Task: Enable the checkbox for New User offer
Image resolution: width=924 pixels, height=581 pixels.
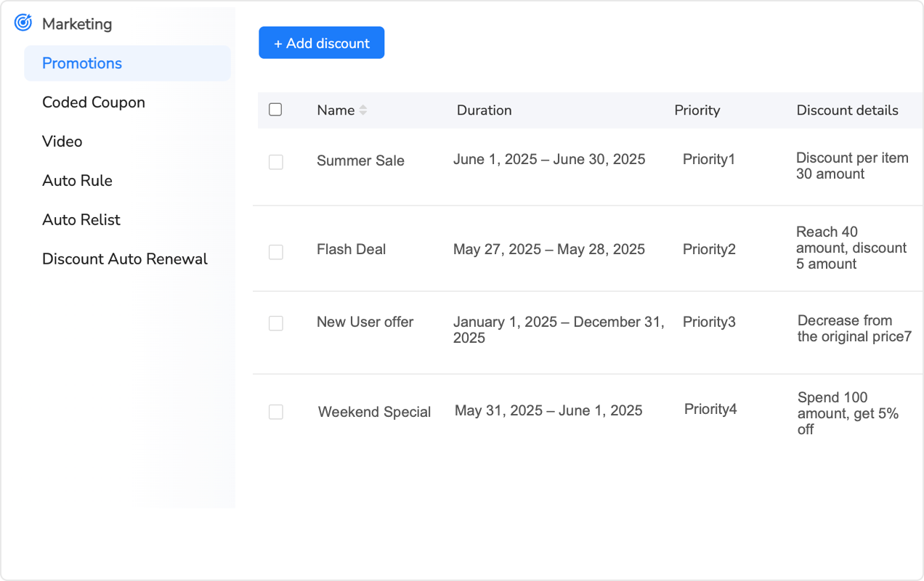Action: tap(276, 323)
